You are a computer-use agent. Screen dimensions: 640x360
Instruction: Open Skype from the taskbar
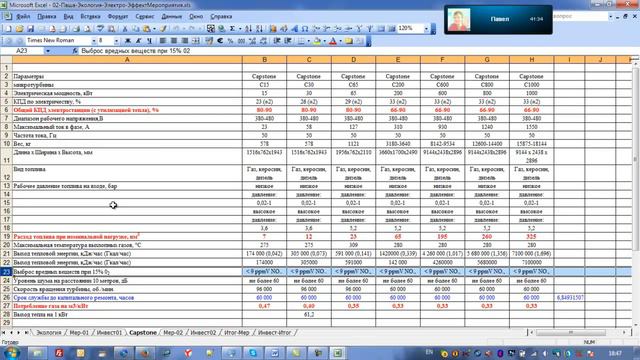(x=253, y=353)
